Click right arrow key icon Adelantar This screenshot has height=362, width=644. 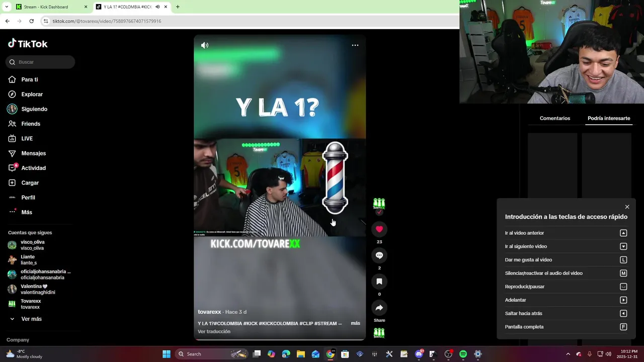pos(623,300)
